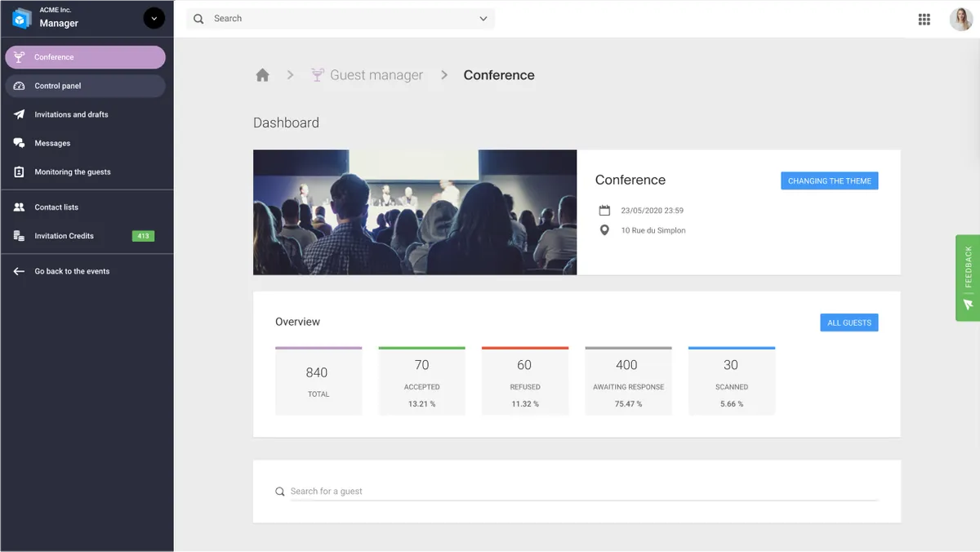Open Control panel menu item

[85, 86]
